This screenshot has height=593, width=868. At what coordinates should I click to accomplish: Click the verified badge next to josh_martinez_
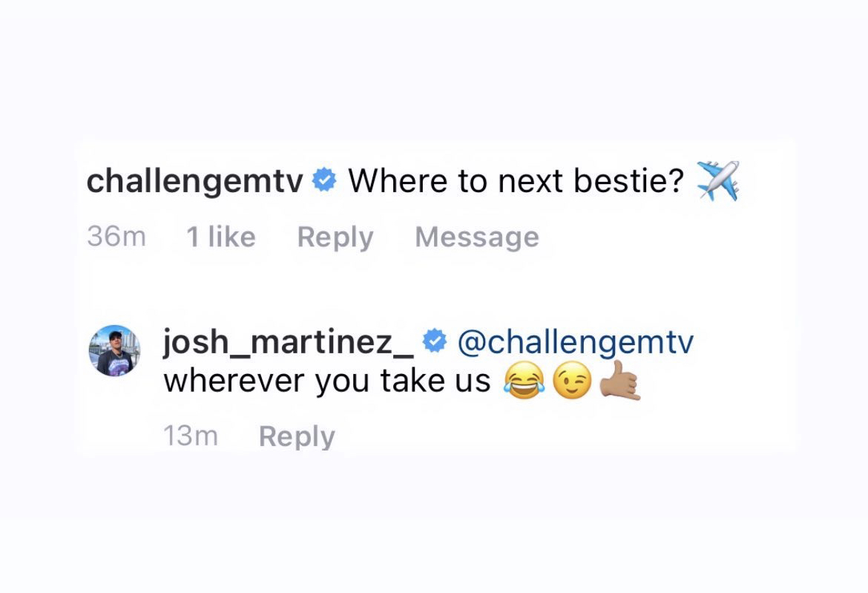click(x=435, y=341)
